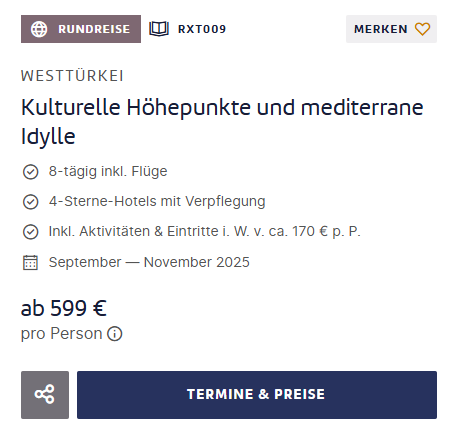Screen dimensions: 451x439
Task: Select the RUNDREISE category label
Action: point(94,29)
